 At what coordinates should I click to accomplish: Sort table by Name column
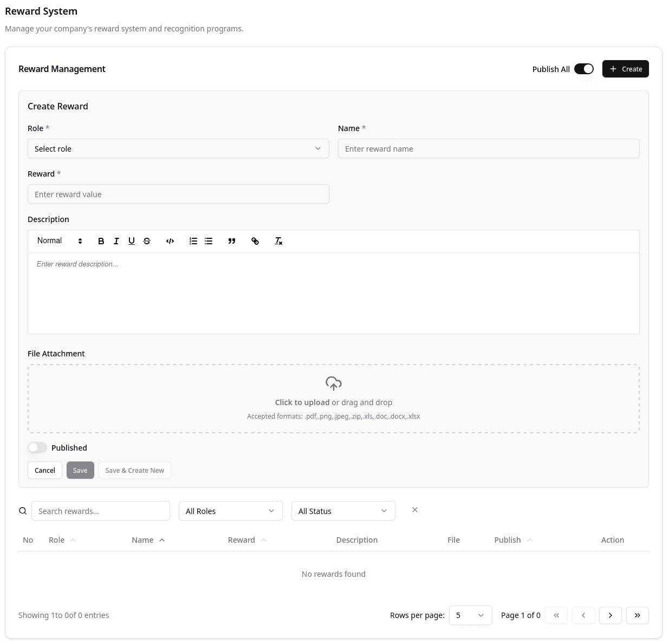point(148,540)
